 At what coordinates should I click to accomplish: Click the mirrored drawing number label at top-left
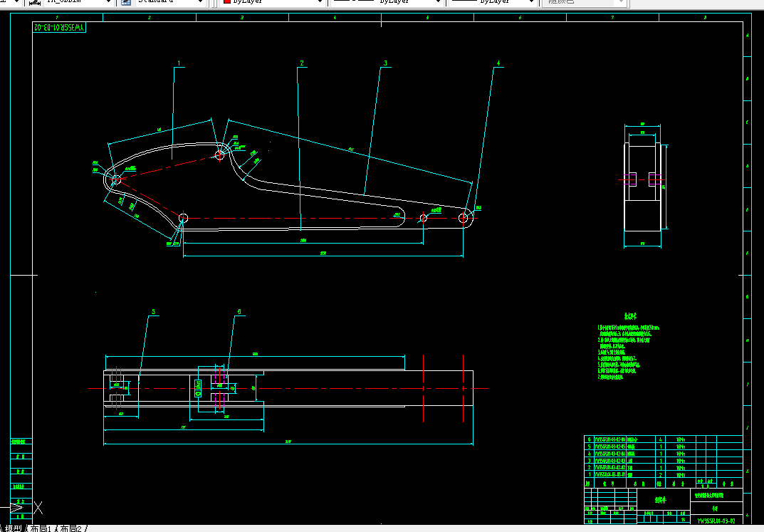[59, 27]
